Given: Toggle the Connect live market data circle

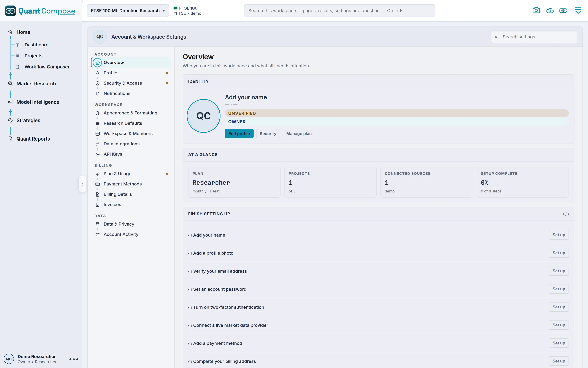Looking at the screenshot, I should pyautogui.click(x=190, y=325).
